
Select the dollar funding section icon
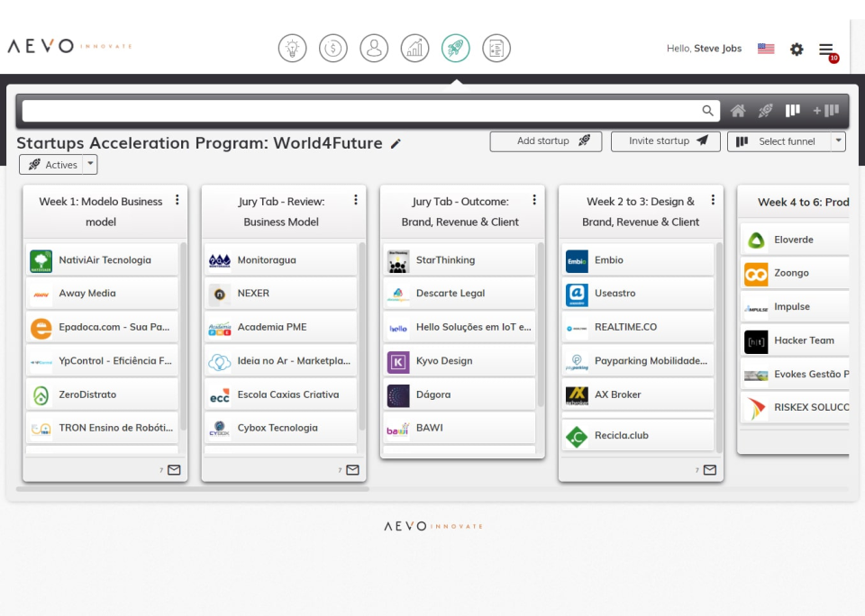(x=333, y=48)
